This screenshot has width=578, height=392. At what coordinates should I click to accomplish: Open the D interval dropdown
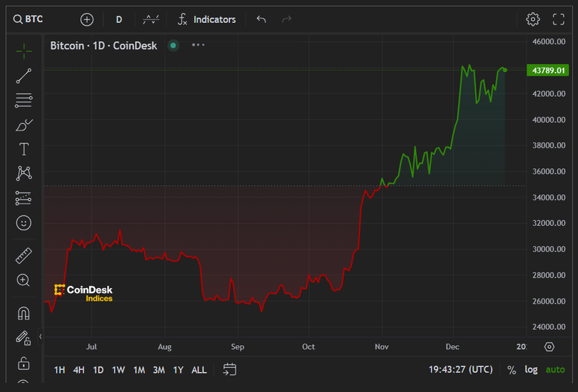118,19
